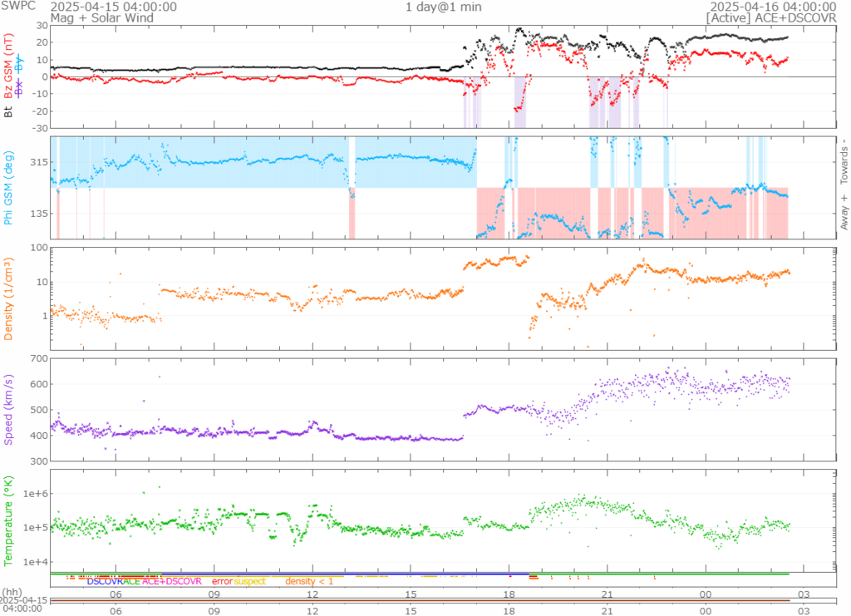Click the Bz GSM (nT) axis label
Screen dimensions: 851x616
[8, 67]
